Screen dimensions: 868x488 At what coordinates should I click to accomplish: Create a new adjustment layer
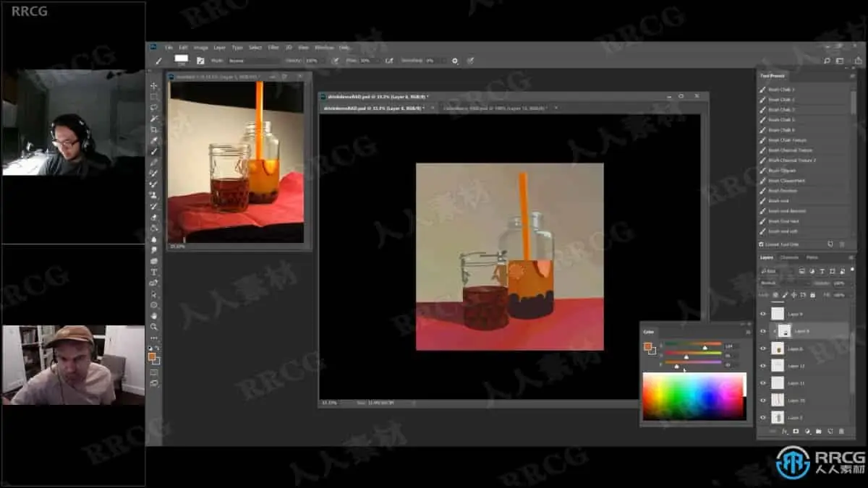click(x=807, y=431)
